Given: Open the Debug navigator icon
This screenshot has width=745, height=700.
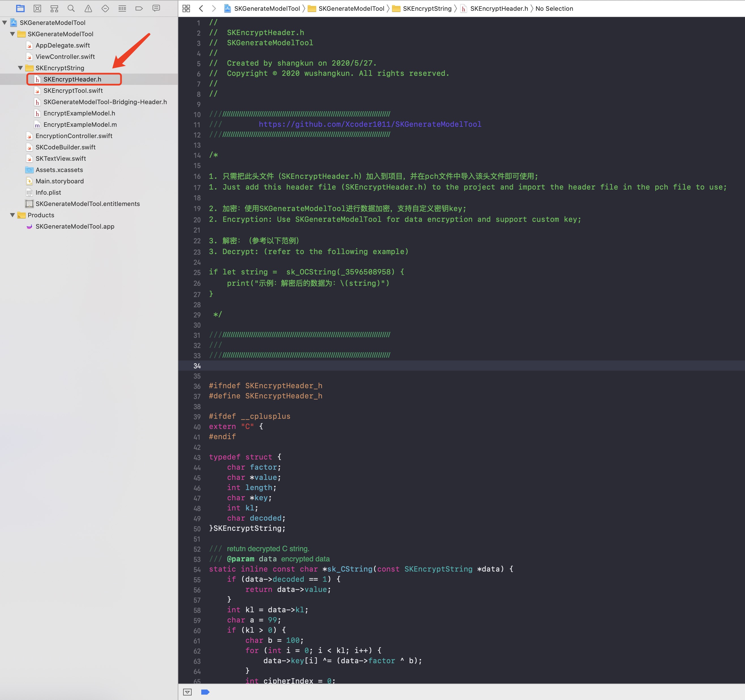Looking at the screenshot, I should (122, 8).
